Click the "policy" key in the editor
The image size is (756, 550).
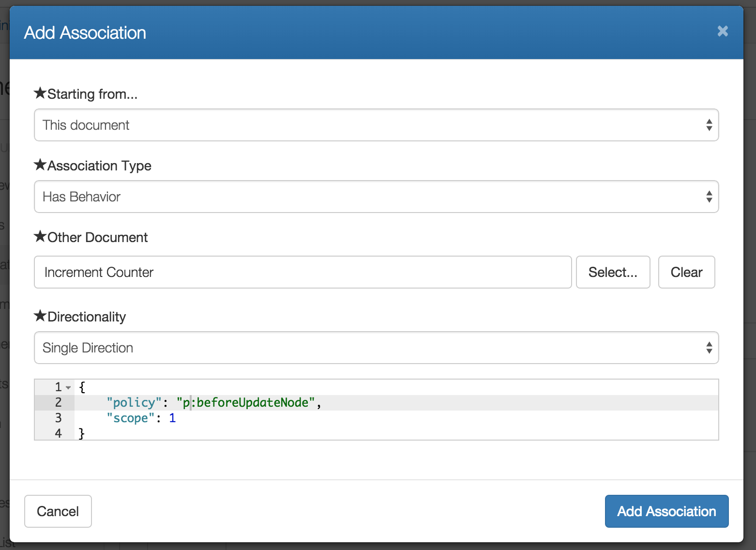pos(134,402)
